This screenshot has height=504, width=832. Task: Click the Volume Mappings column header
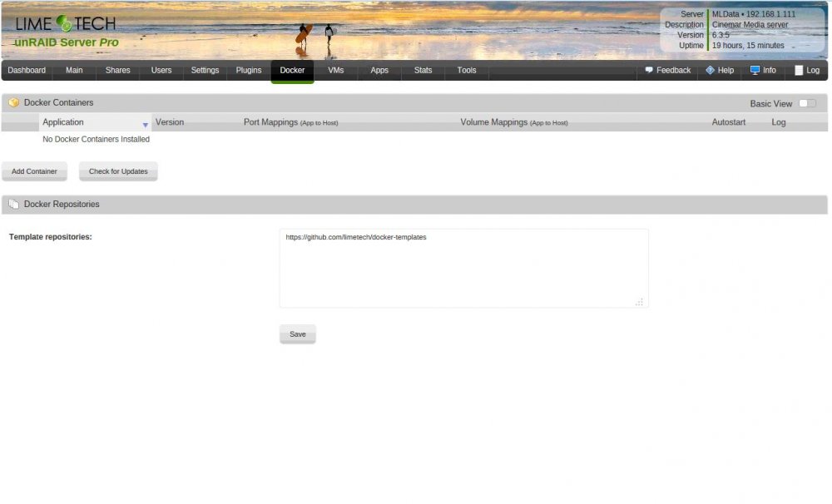coord(513,122)
